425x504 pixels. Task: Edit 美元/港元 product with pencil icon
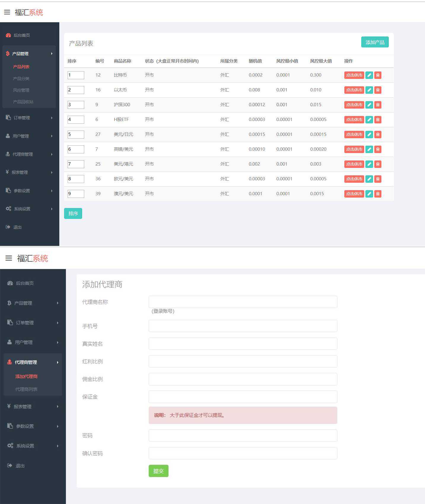(x=369, y=164)
